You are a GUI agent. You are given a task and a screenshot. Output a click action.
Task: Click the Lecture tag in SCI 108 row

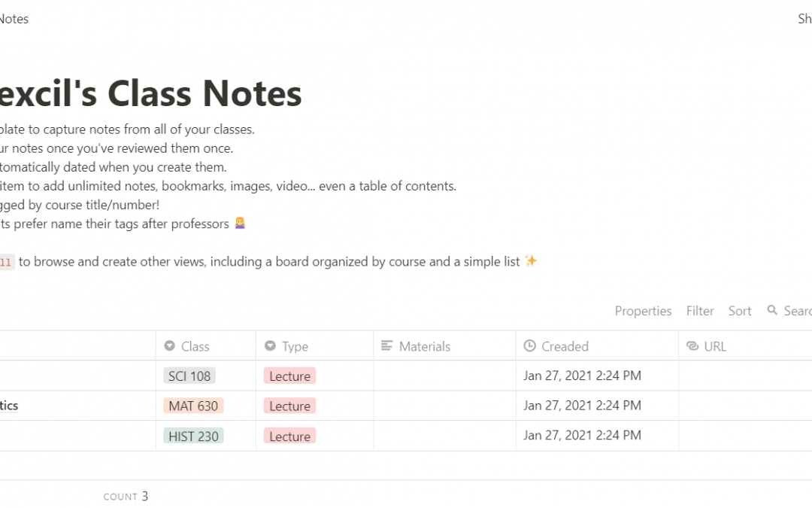click(x=289, y=376)
